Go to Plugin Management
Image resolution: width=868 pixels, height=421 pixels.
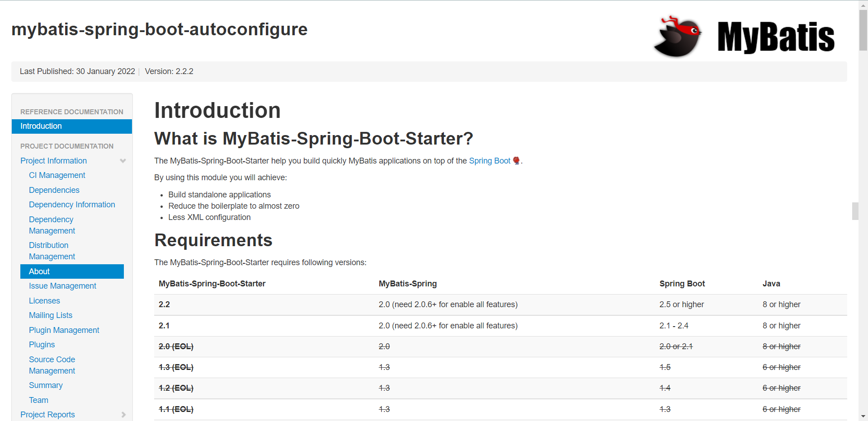(64, 330)
